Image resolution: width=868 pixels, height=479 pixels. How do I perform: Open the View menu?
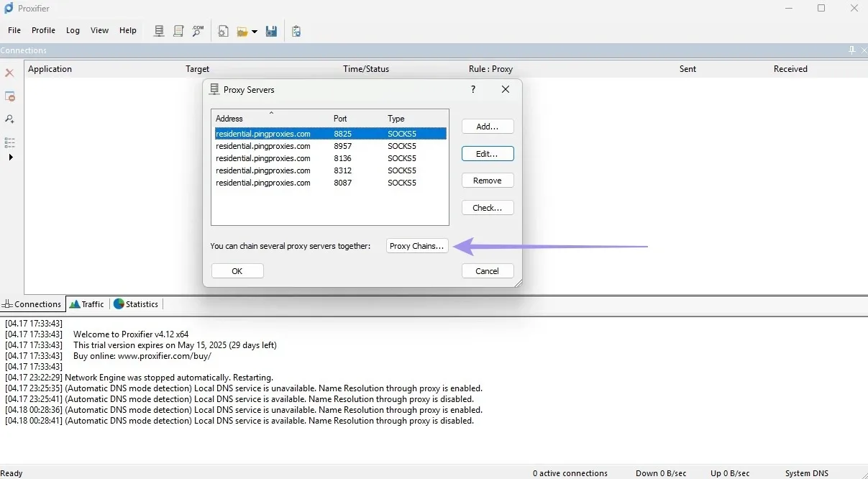[x=99, y=30]
